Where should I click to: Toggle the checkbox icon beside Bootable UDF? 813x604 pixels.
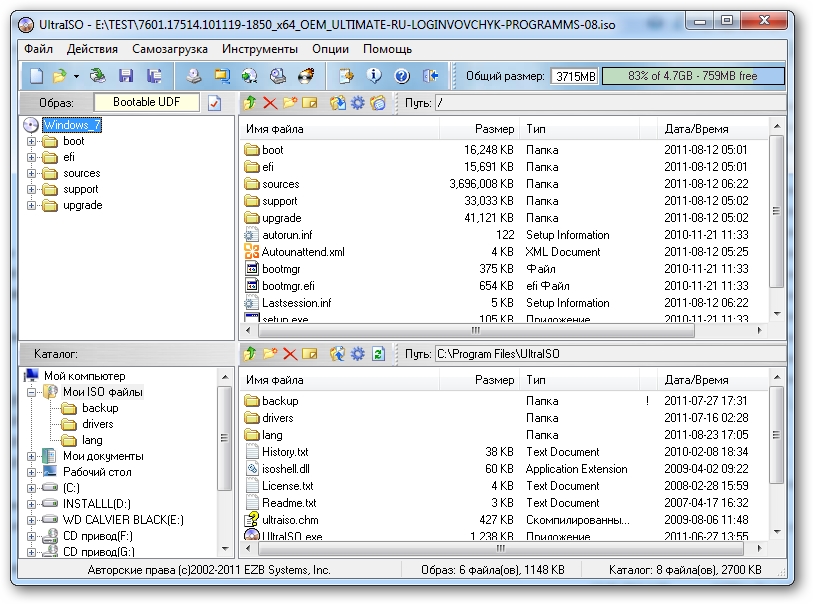pos(214,103)
